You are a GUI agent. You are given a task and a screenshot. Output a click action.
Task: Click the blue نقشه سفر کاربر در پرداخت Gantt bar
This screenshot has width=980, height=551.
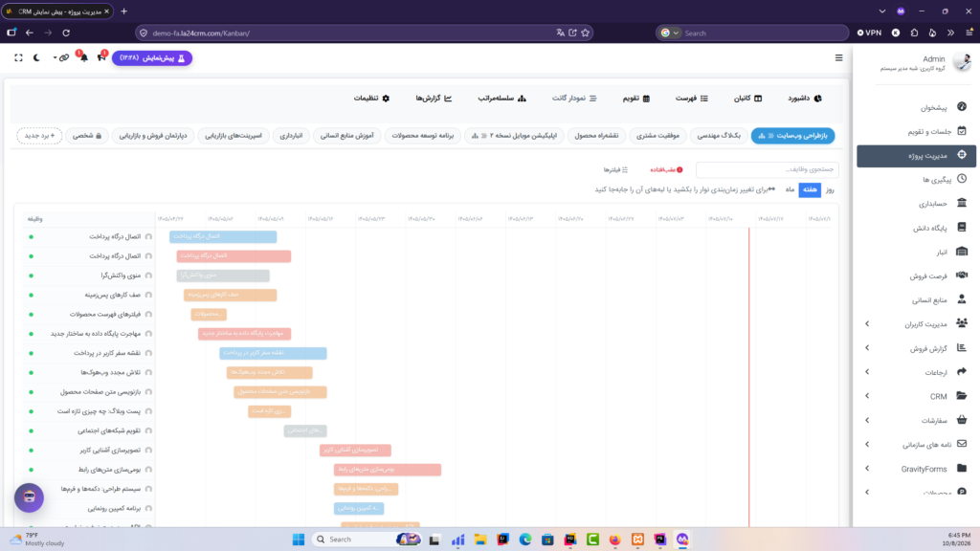tap(273, 353)
